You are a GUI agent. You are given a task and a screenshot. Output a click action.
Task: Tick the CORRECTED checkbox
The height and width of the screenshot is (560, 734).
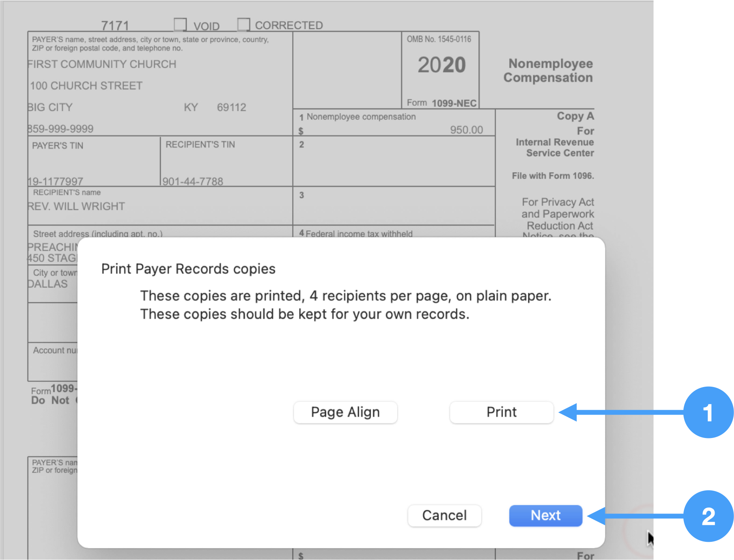243,25
